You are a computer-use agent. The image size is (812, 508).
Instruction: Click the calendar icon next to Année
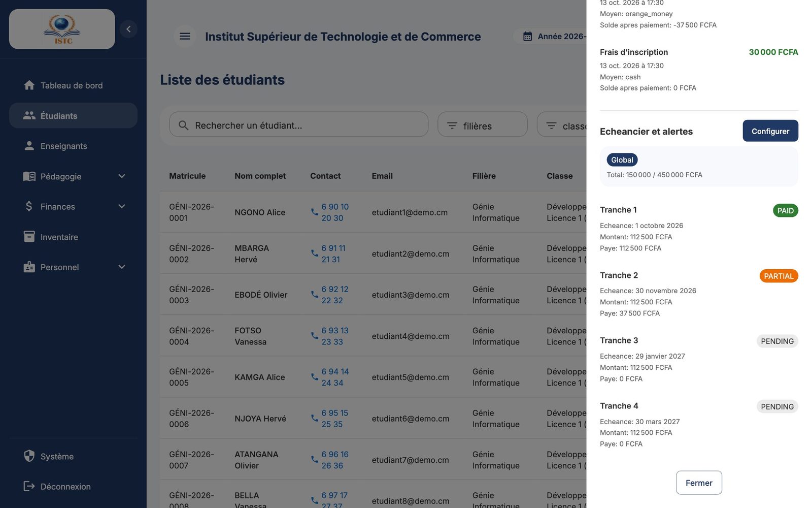click(x=528, y=37)
